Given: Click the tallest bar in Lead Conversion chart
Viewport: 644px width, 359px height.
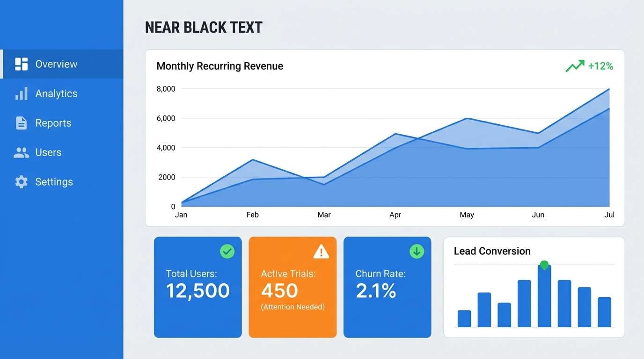Looking at the screenshot, I should [545, 299].
